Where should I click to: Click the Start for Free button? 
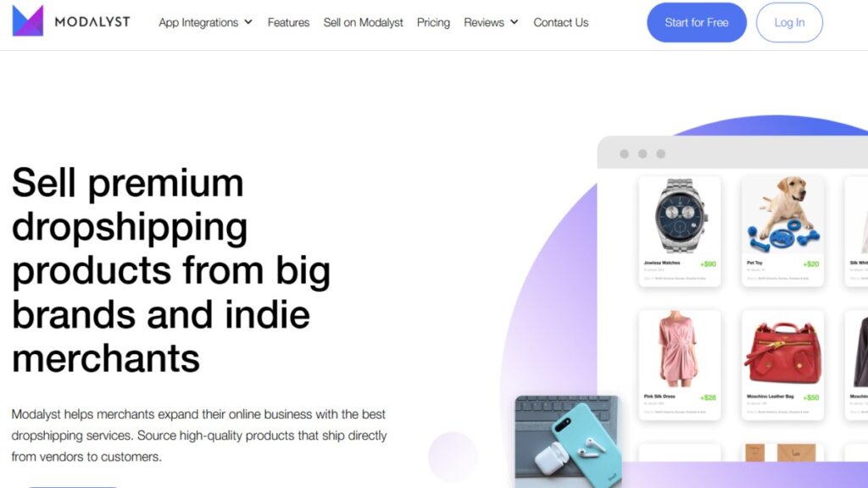pyautogui.click(x=697, y=23)
